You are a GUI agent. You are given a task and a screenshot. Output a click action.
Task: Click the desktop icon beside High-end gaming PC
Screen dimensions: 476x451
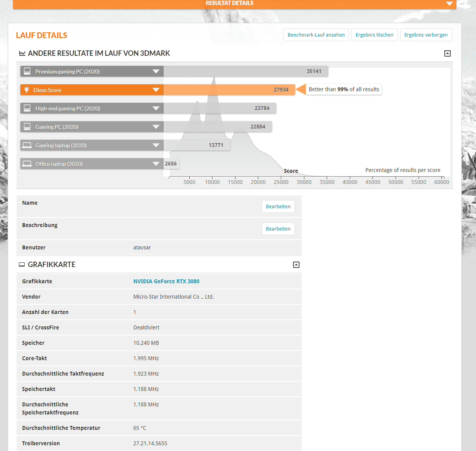[x=27, y=108]
